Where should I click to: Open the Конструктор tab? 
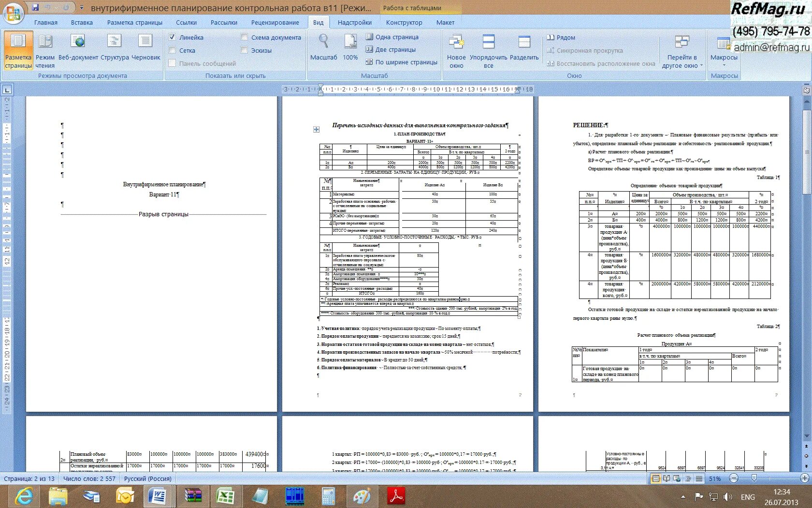tap(404, 22)
